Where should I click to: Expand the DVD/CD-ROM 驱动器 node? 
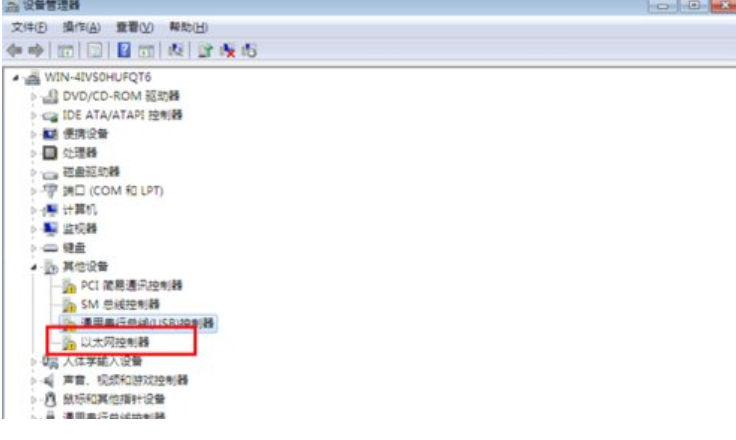click(x=33, y=96)
